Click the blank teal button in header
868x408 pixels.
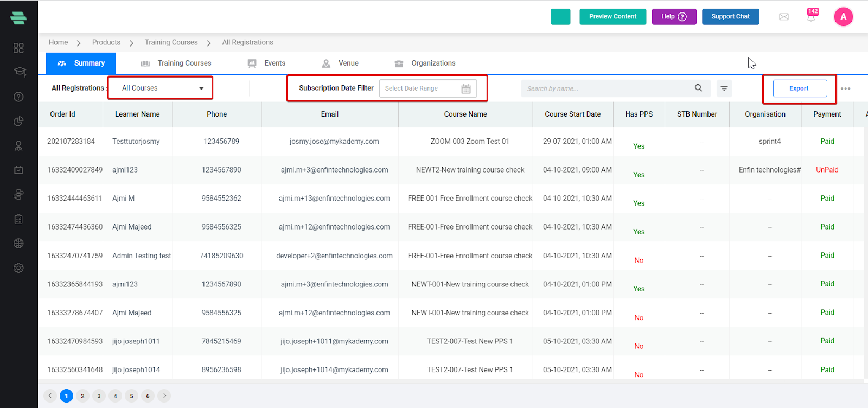coord(560,17)
